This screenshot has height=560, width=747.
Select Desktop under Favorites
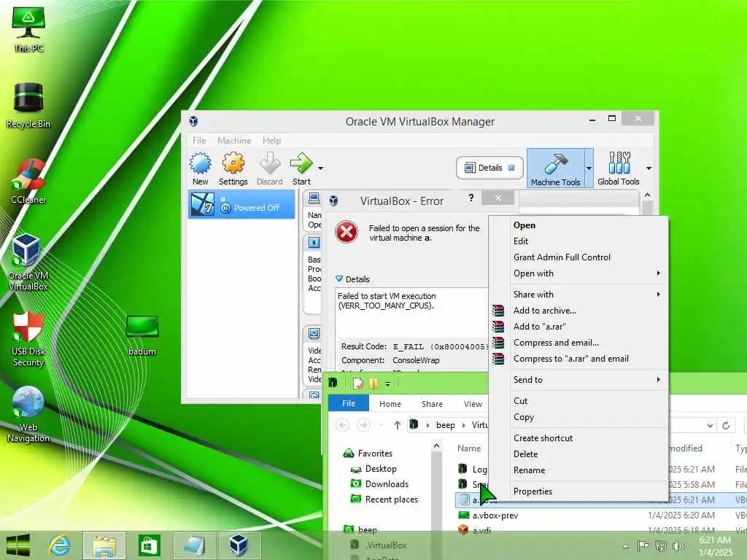tap(381, 469)
